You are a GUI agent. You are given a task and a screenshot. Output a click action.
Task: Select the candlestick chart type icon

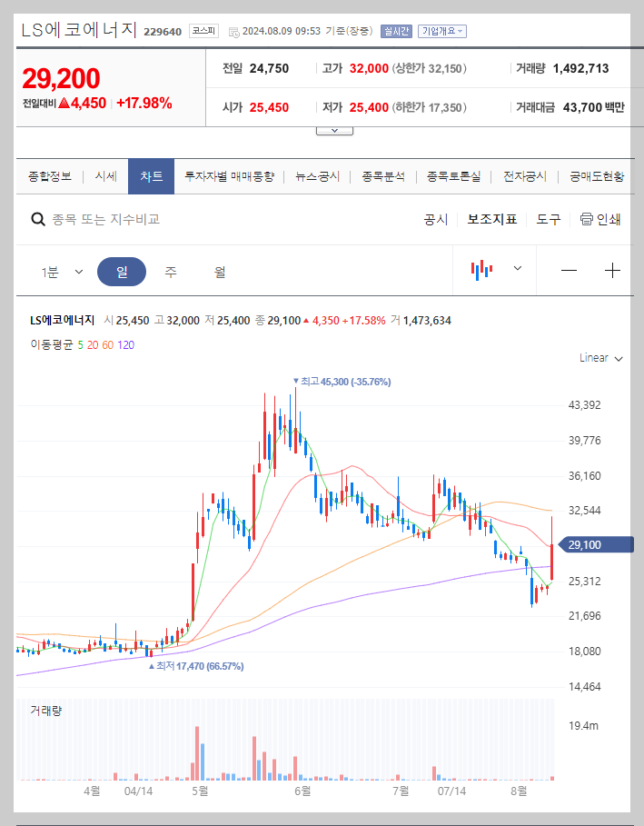click(x=481, y=270)
